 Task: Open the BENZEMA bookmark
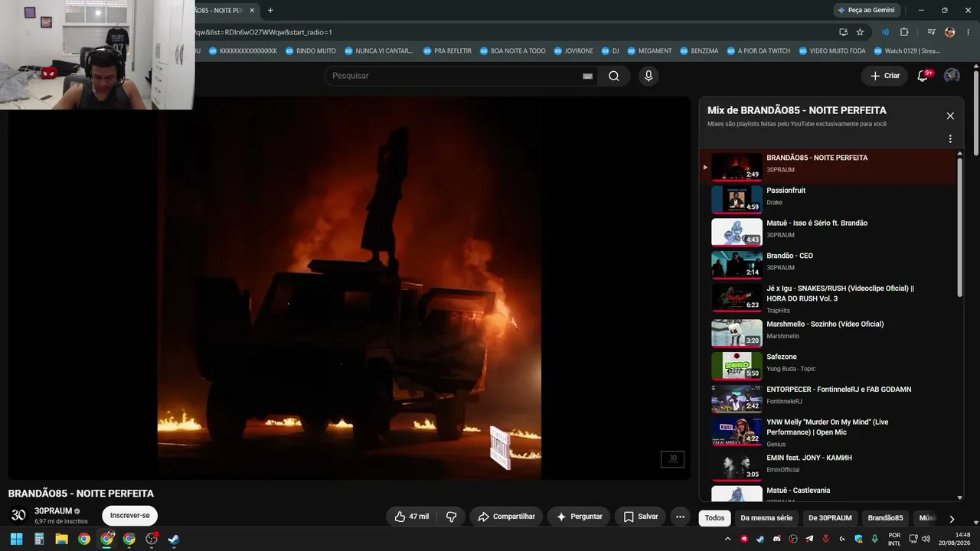(x=698, y=51)
